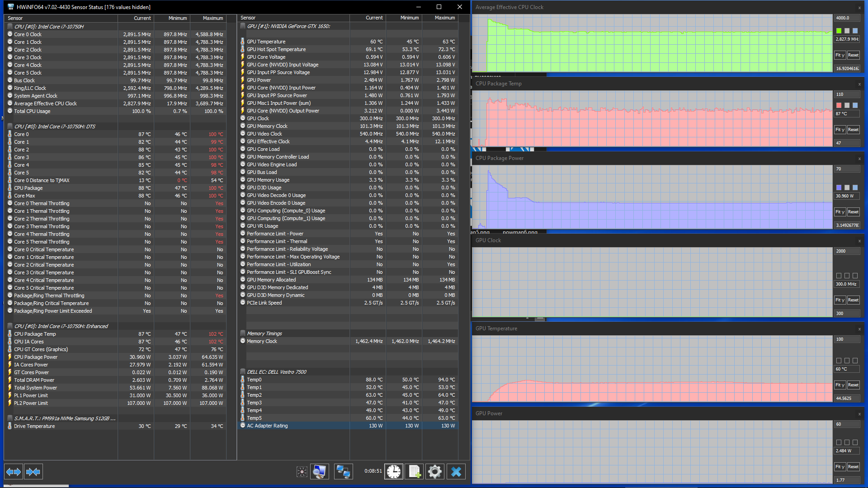The height and width of the screenshot is (488, 868).
Task: Click the clock reset timer icon
Action: 393,472
